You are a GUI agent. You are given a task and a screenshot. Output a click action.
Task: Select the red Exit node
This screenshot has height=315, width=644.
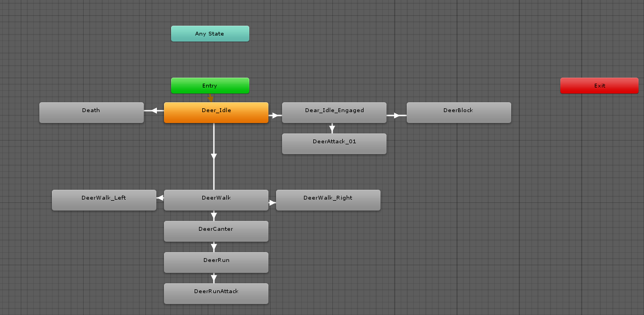coord(599,86)
